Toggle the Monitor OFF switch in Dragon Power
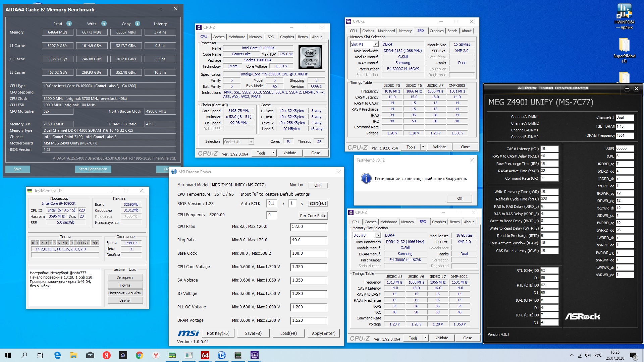Viewport: 644px width, 362px height. point(318,185)
